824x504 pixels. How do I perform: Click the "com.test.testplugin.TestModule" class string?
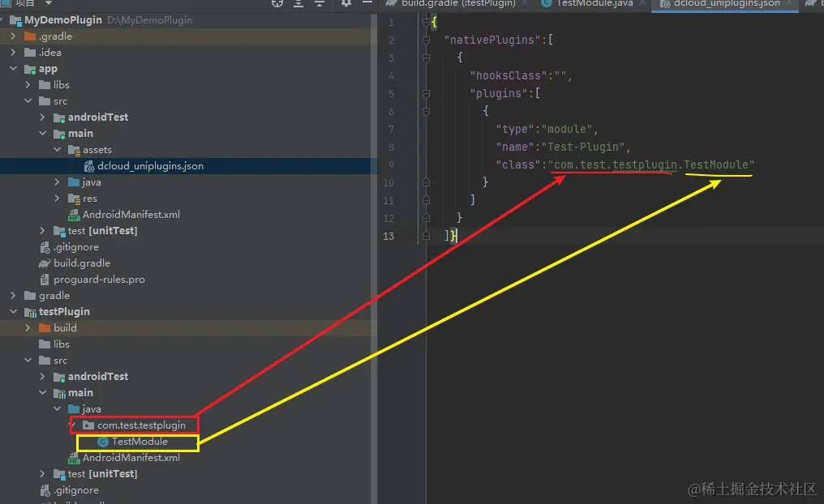[651, 164]
